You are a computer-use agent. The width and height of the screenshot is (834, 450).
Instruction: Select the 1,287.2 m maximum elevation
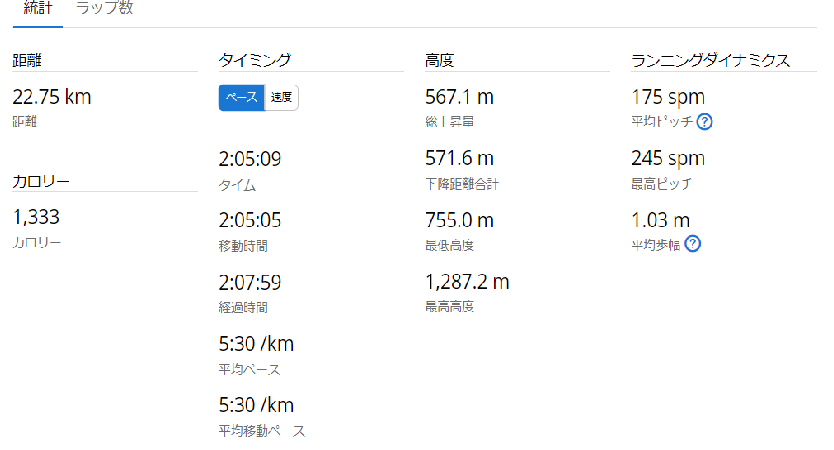click(x=467, y=281)
